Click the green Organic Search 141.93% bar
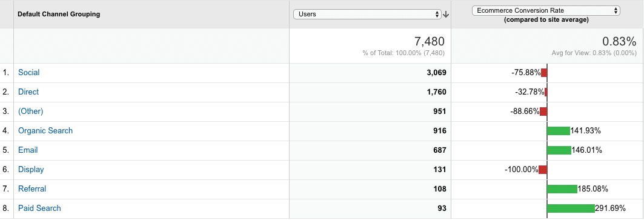644x220 pixels. [x=559, y=131]
